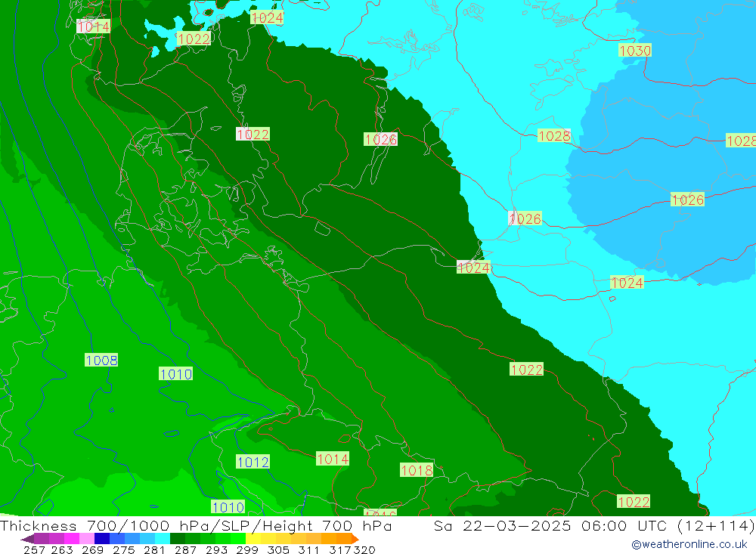756x554 pixels.
Task: Pick the dark blue swatch in the legend
Action: pos(102,539)
